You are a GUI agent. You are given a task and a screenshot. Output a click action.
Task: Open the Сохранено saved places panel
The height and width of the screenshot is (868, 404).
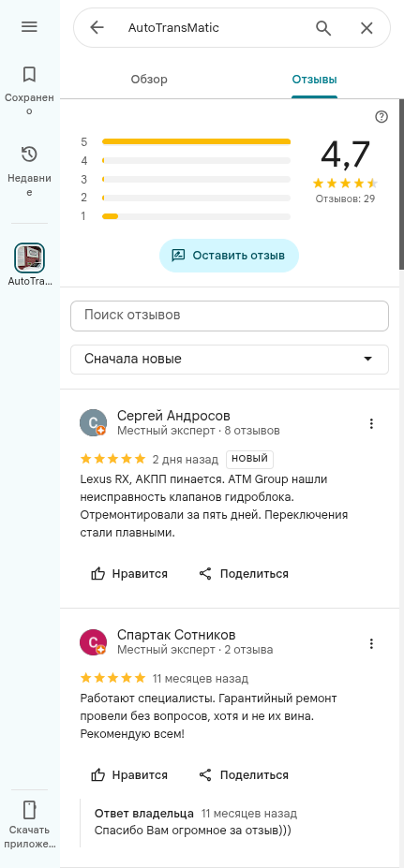[29, 91]
